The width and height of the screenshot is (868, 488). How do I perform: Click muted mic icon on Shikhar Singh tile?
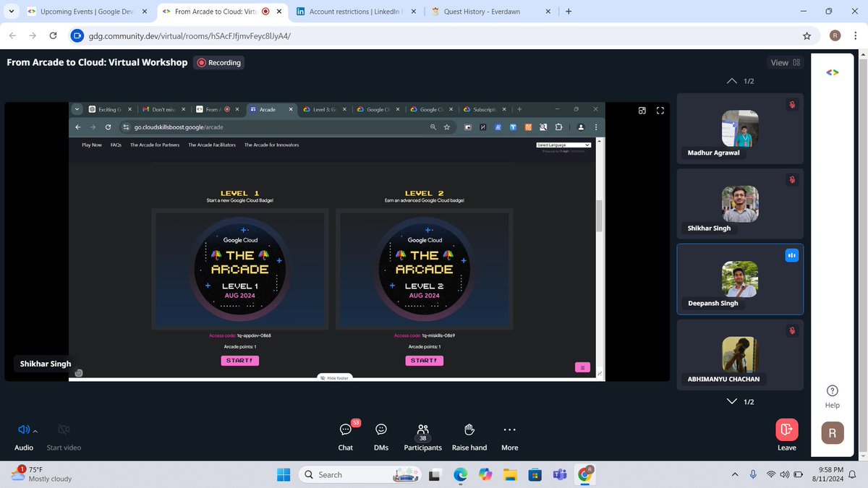pyautogui.click(x=792, y=179)
